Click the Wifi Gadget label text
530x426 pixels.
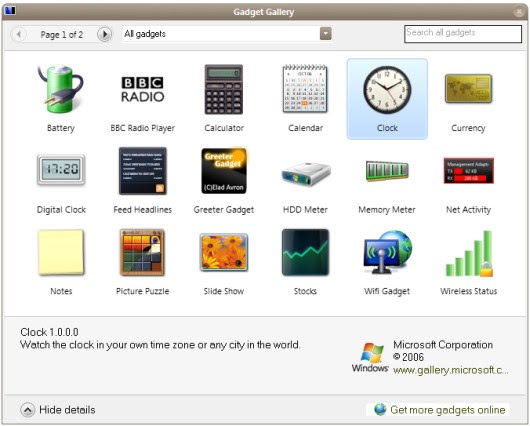(x=387, y=291)
